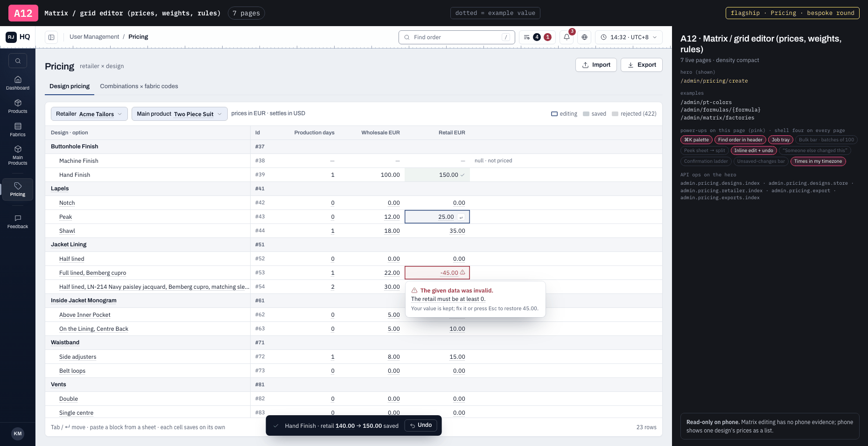Open Pricing in sidebar
Screen dimensions: 868x446
tap(18, 189)
